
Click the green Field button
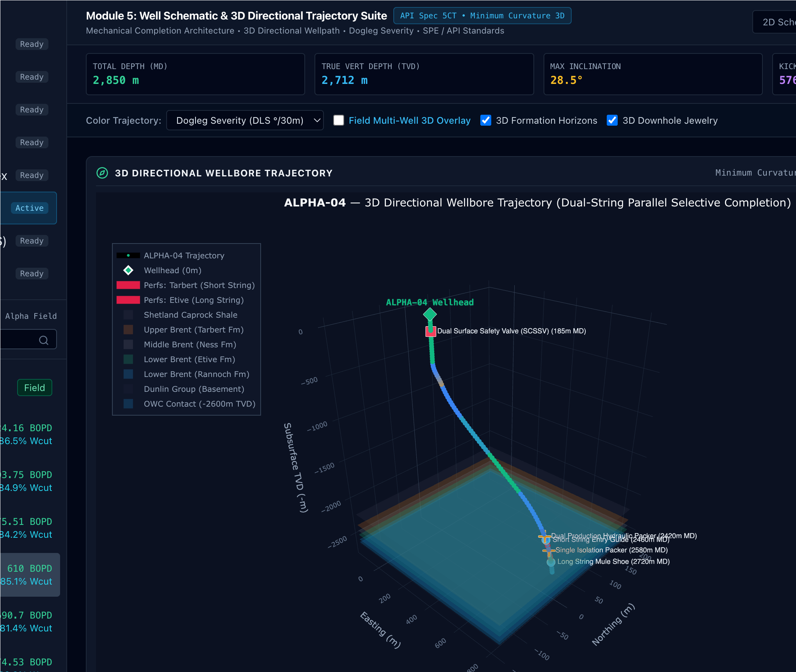pos(35,388)
